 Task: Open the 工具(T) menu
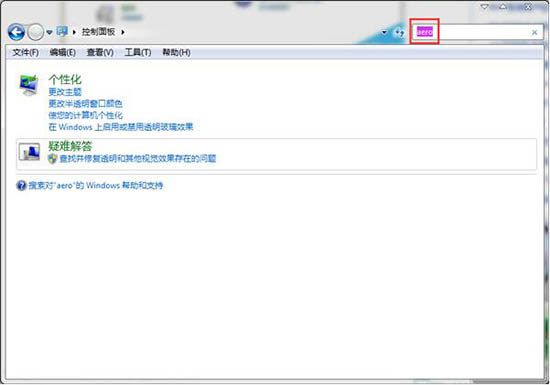click(138, 53)
